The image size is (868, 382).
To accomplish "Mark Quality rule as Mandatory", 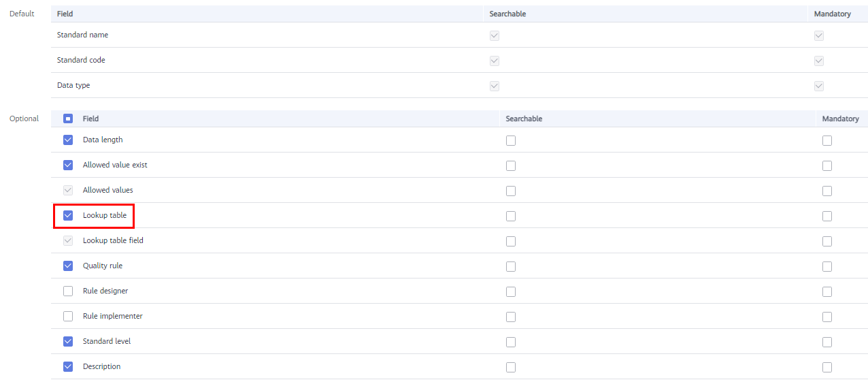I will click(827, 266).
